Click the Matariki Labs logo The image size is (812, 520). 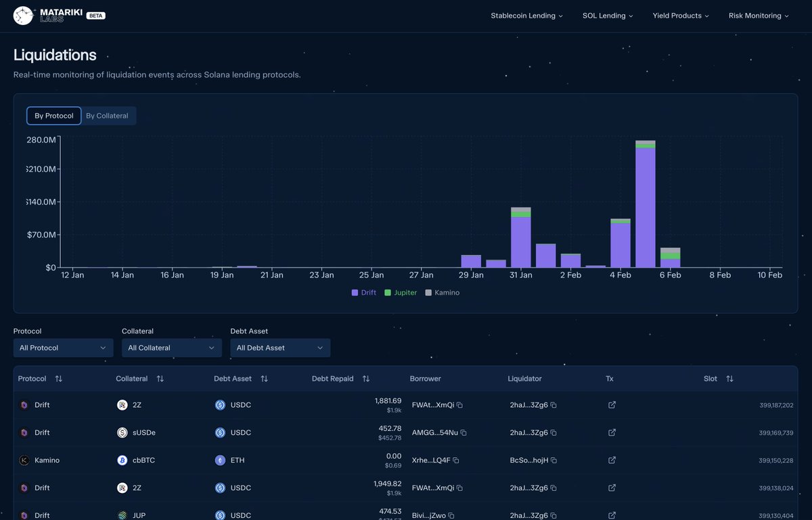pyautogui.click(x=47, y=16)
